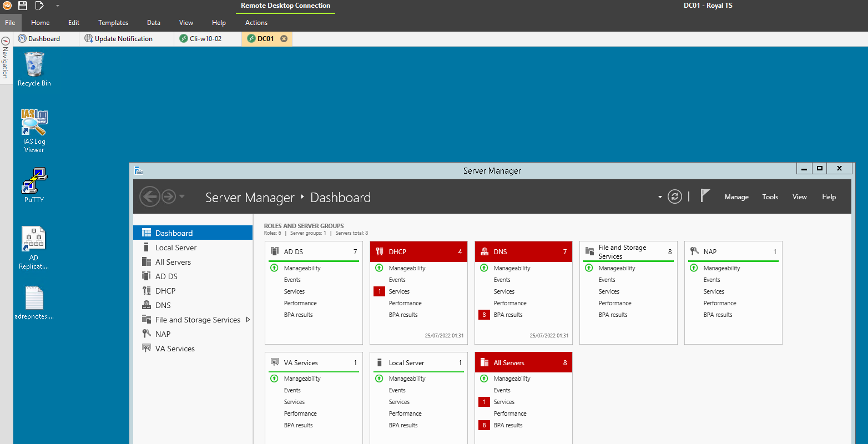Expand the collapsed Navigation side panel
Screen dimensions: 868x444
(x=6, y=58)
